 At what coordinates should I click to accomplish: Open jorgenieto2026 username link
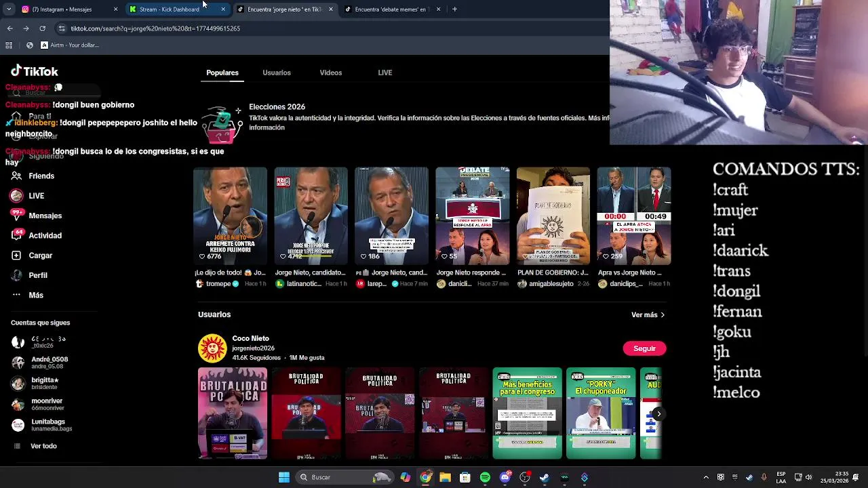[x=253, y=348]
